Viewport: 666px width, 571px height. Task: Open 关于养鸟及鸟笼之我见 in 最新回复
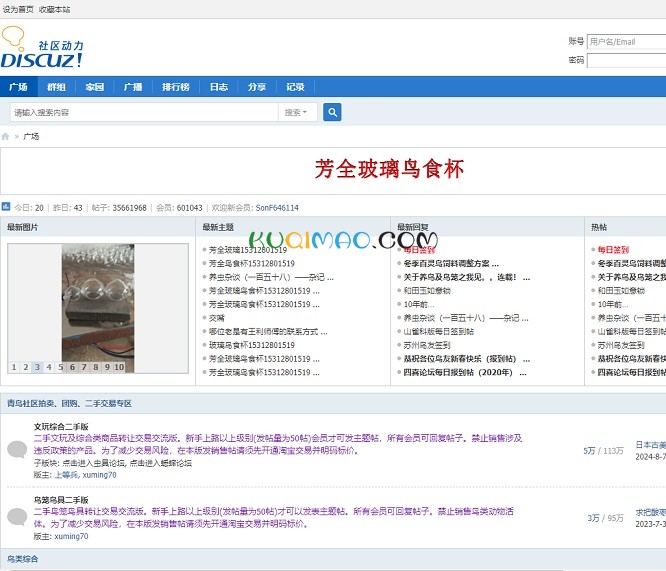pyautogui.click(x=466, y=277)
